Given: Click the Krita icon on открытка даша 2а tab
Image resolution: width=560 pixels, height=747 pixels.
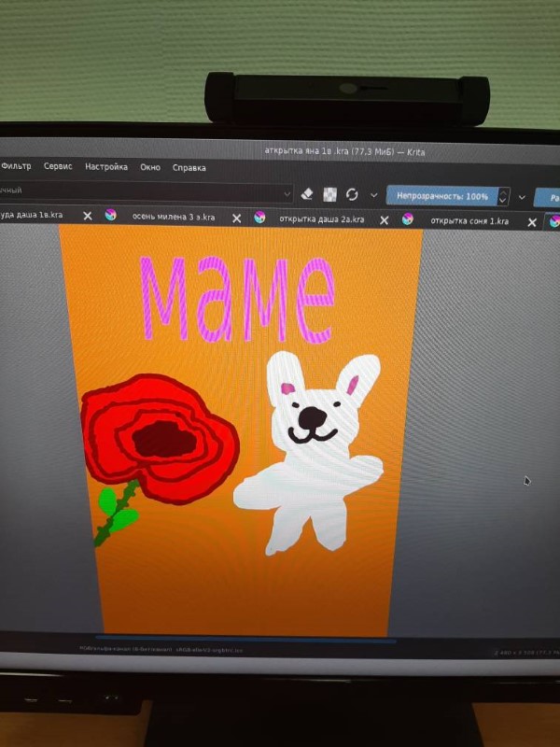Looking at the screenshot, I should click(x=259, y=218).
